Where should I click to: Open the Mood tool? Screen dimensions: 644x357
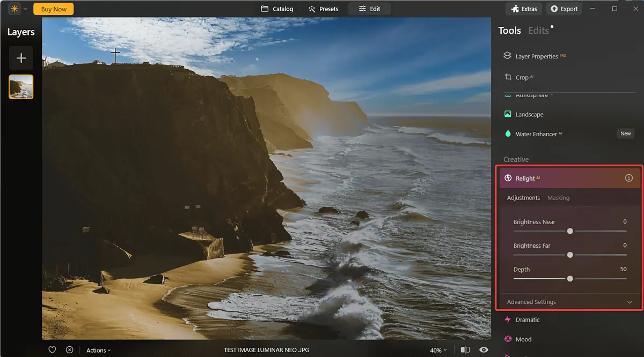[x=523, y=339]
